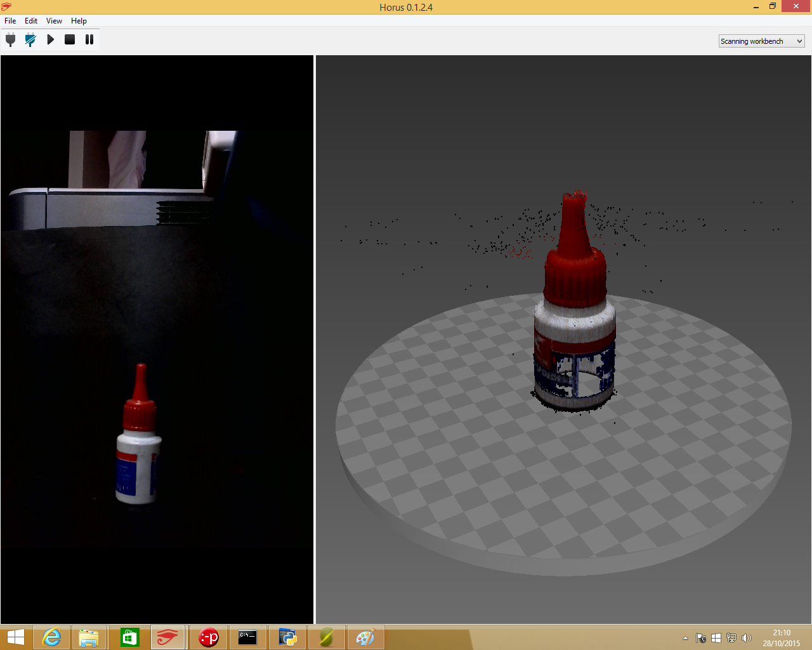Close the Horus window

796,6
